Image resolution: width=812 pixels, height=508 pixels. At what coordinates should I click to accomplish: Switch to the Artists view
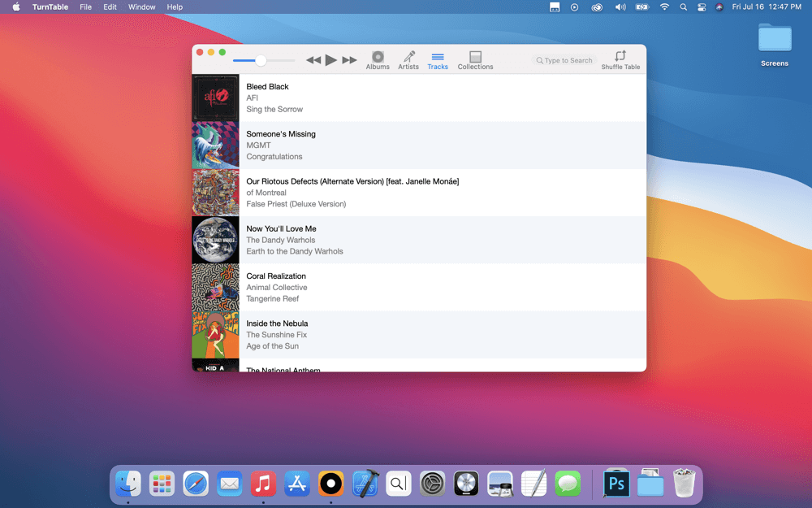tap(408, 60)
